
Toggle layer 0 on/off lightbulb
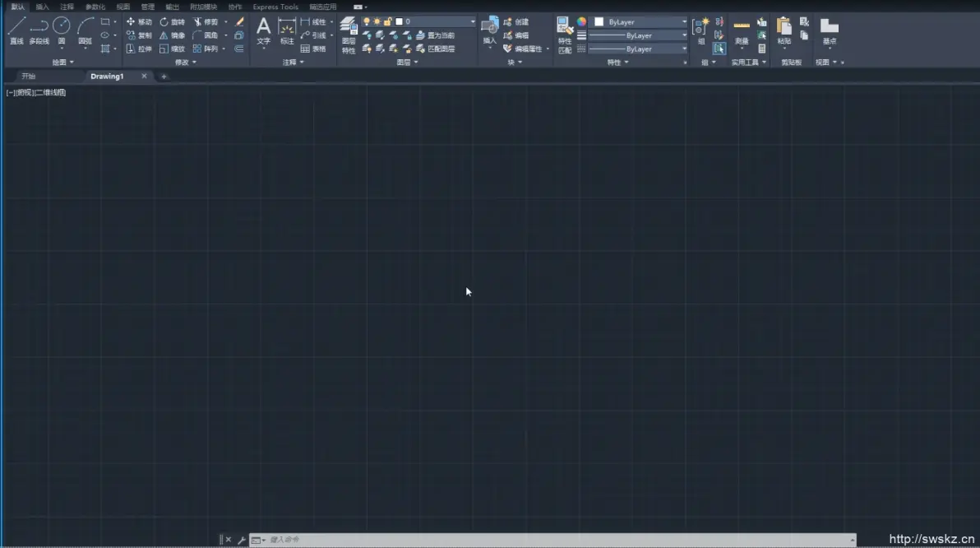pos(366,22)
